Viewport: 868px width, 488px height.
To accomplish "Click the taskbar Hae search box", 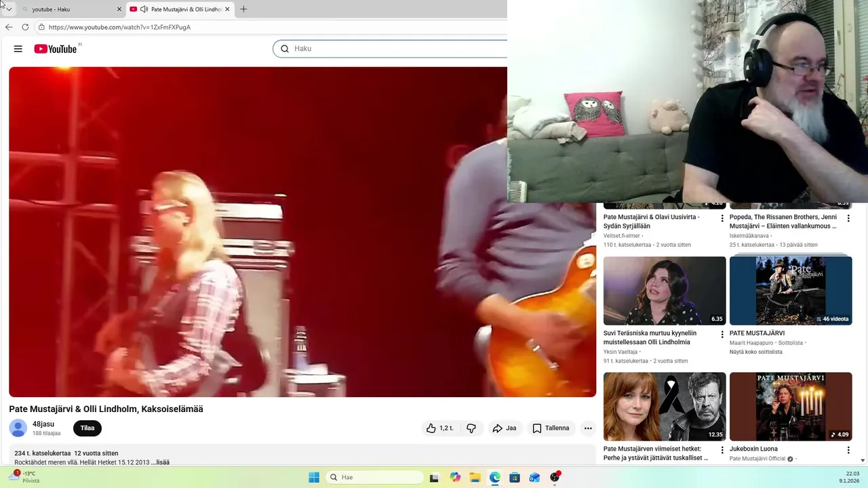I will point(374,477).
